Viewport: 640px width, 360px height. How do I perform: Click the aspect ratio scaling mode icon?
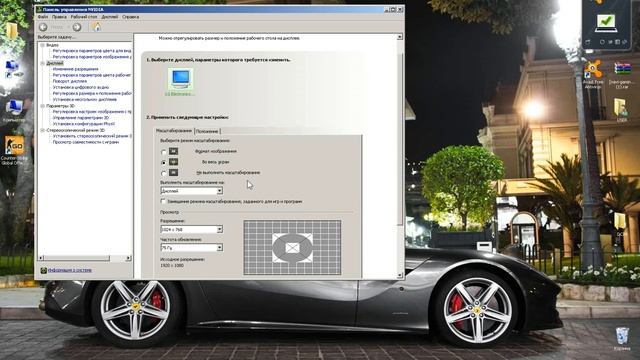(x=173, y=151)
